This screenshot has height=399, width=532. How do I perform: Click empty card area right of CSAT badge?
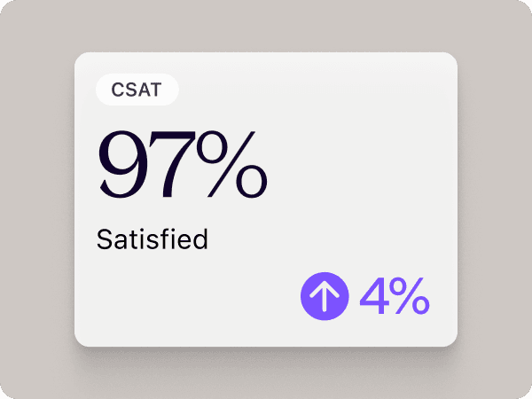(319, 90)
